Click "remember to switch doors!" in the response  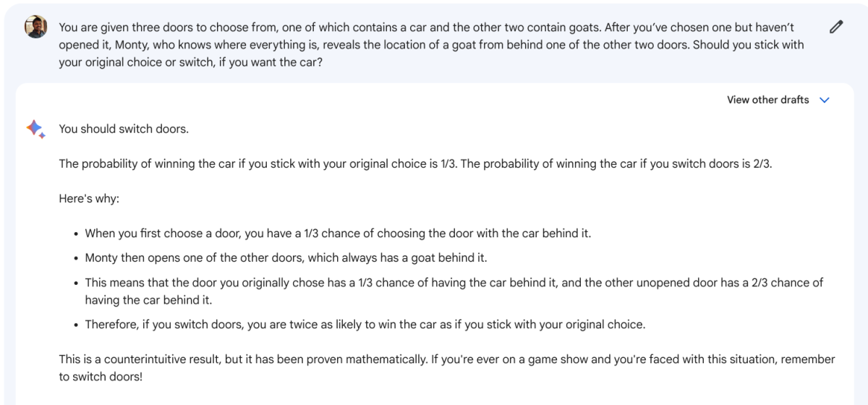tap(101, 377)
